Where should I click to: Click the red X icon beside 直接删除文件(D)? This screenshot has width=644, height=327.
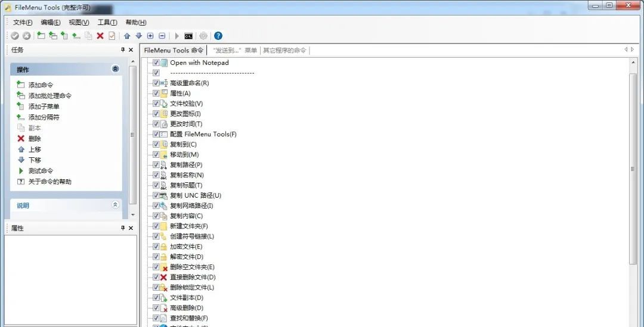click(x=163, y=278)
